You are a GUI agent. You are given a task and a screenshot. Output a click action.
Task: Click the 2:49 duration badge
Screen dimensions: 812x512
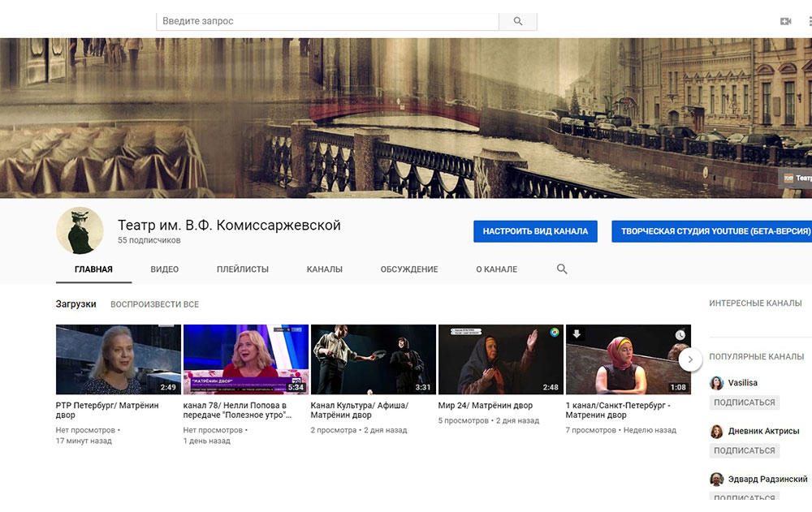(168, 387)
